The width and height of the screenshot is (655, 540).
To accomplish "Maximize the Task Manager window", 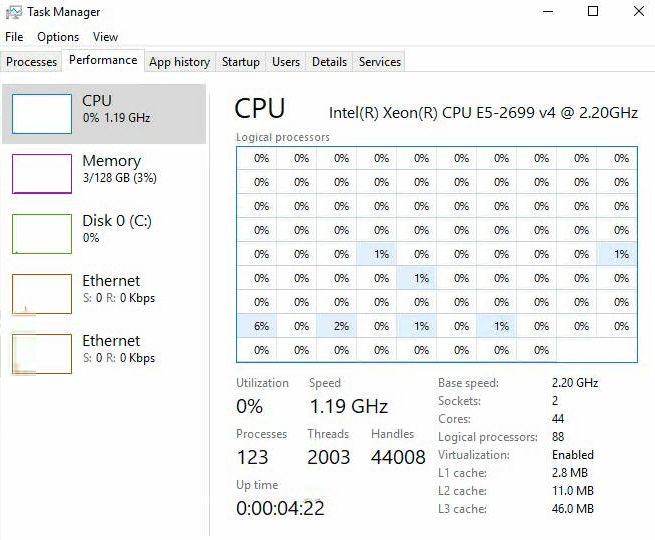I will click(x=593, y=12).
